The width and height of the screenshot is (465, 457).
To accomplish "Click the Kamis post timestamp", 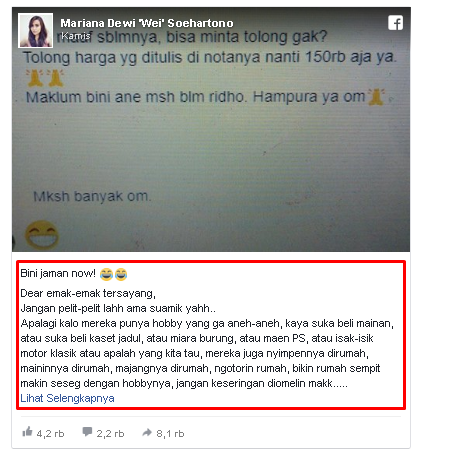I will coord(76,36).
